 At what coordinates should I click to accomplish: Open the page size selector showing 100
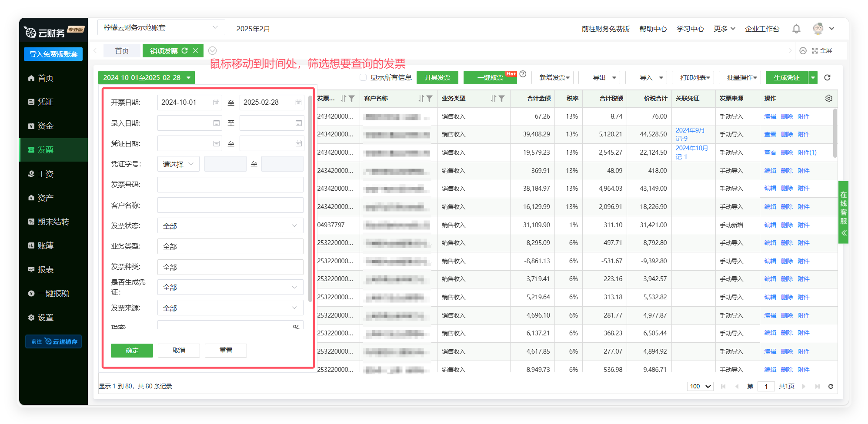[700, 386]
